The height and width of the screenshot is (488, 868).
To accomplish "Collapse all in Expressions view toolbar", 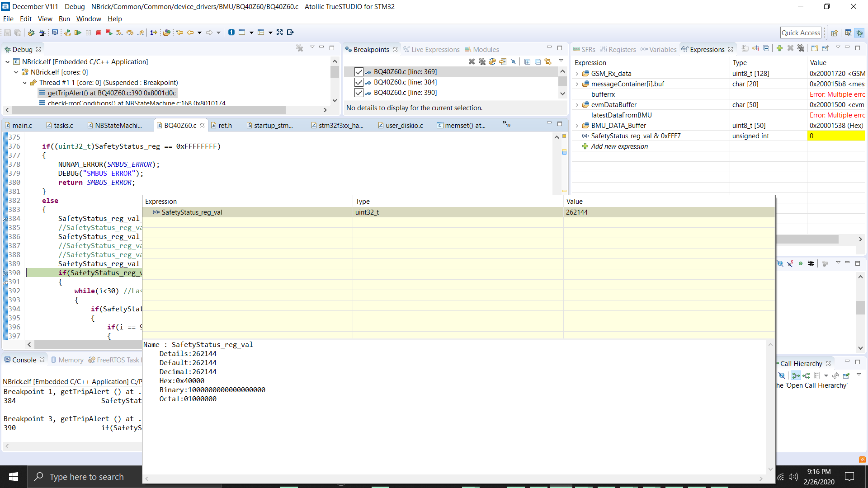I will pyautogui.click(x=766, y=48).
